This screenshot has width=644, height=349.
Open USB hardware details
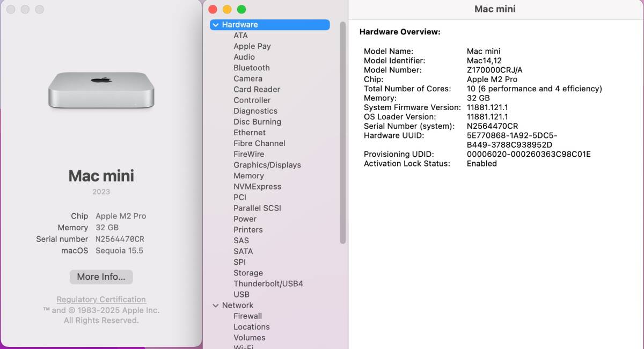click(241, 294)
